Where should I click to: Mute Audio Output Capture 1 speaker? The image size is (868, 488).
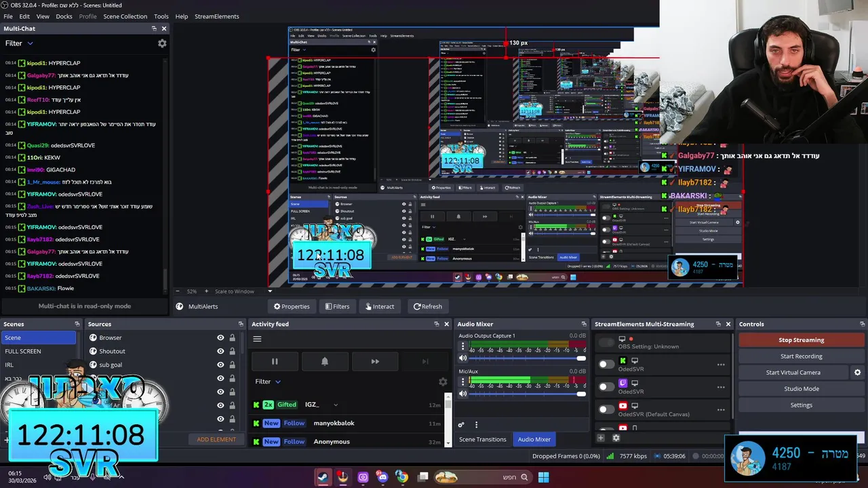(x=463, y=358)
